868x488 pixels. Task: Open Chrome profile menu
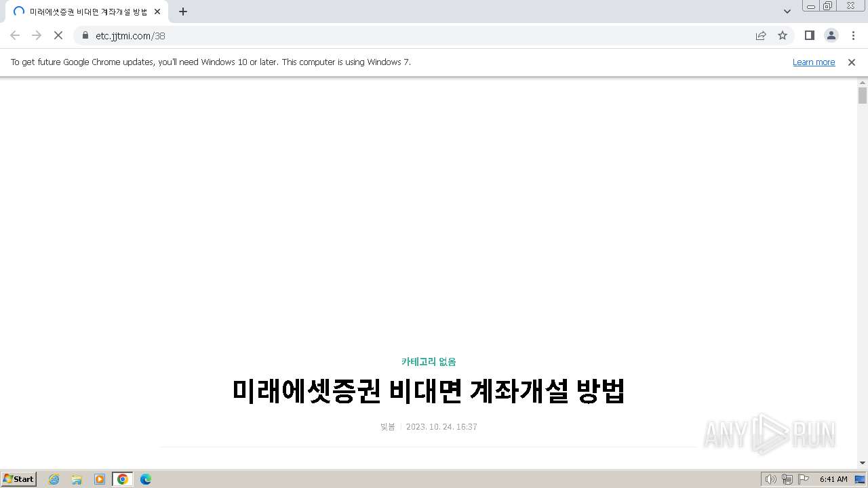tap(831, 35)
